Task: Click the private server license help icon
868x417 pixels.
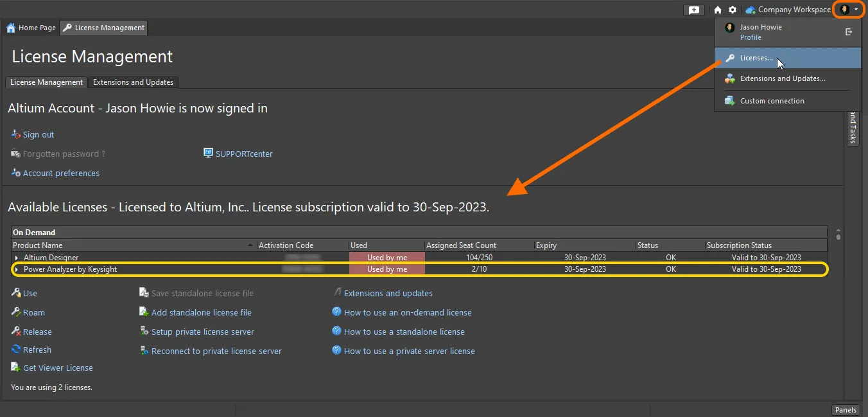Action: 336,351
